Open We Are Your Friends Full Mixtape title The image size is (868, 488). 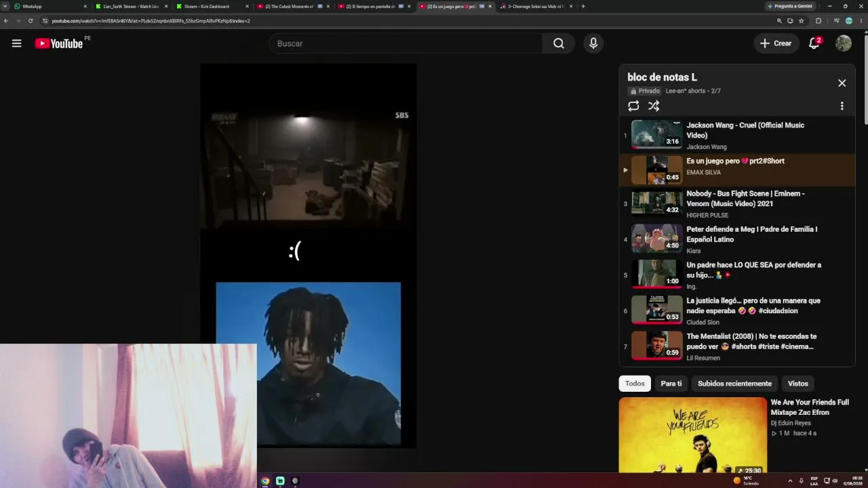(x=810, y=407)
